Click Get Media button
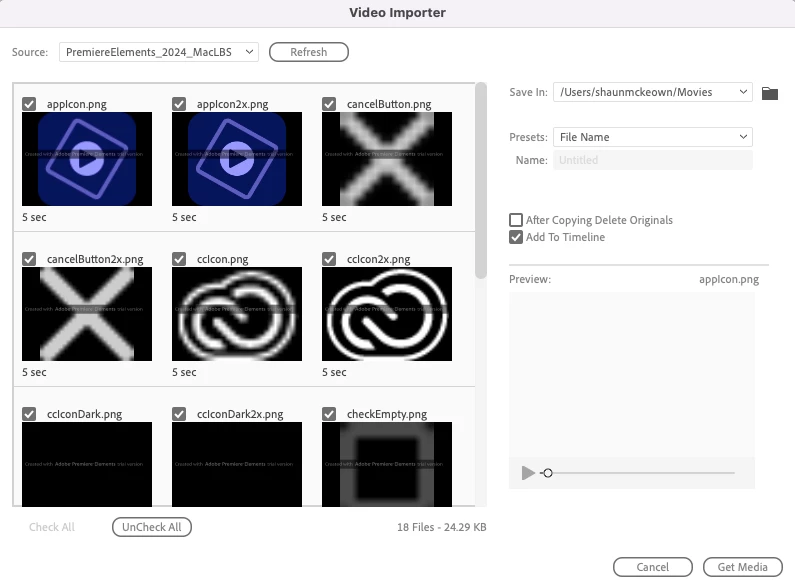Screen dimensions: 795x587 (x=743, y=567)
